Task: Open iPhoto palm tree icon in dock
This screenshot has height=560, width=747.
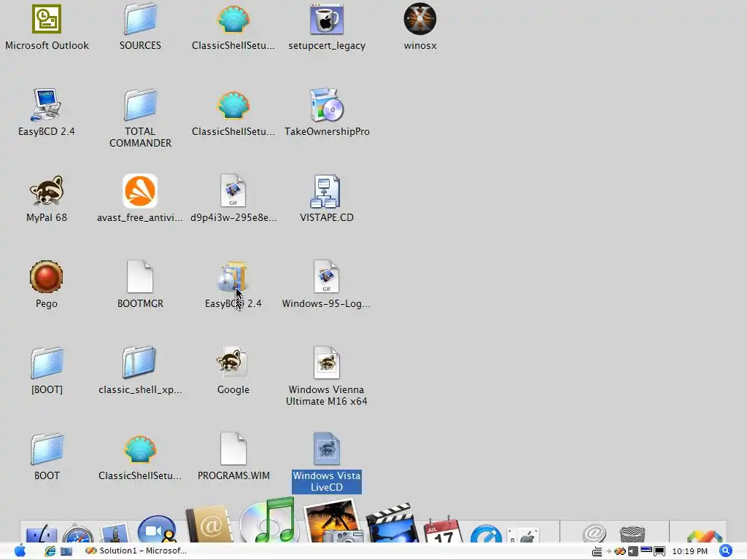Action: click(332, 521)
